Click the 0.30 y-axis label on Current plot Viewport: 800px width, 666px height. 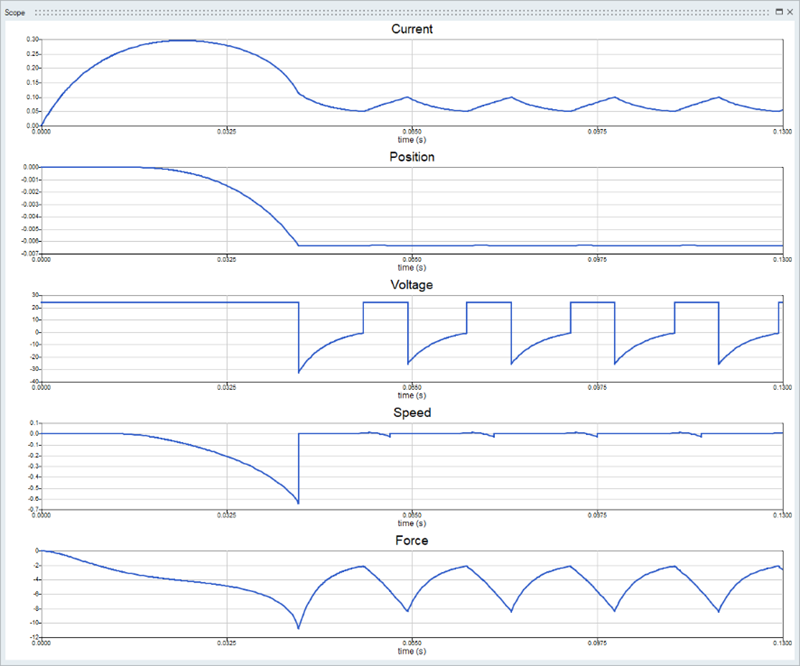pyautogui.click(x=32, y=39)
